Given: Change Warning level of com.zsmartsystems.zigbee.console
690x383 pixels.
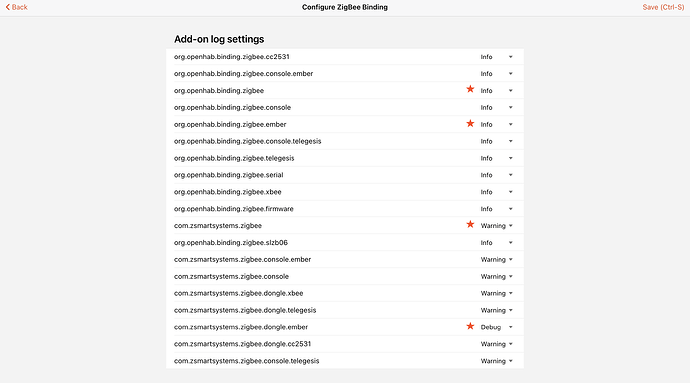Looking at the screenshot, I should 496,276.
